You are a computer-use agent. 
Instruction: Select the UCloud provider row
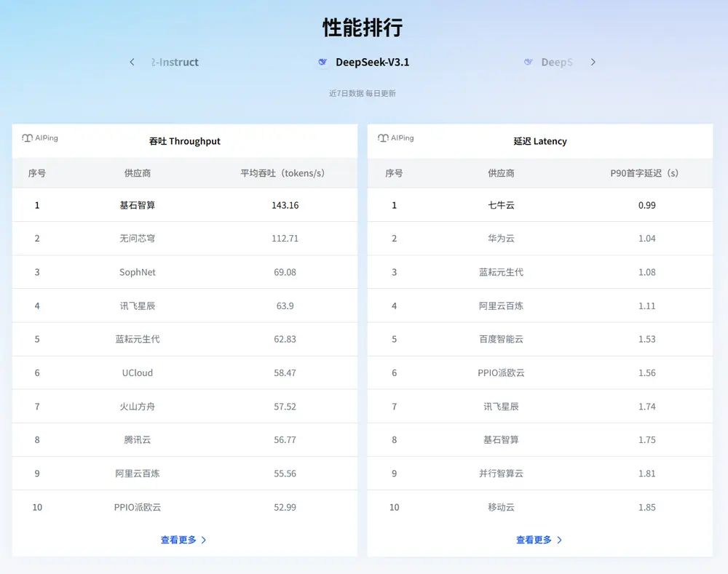point(138,372)
